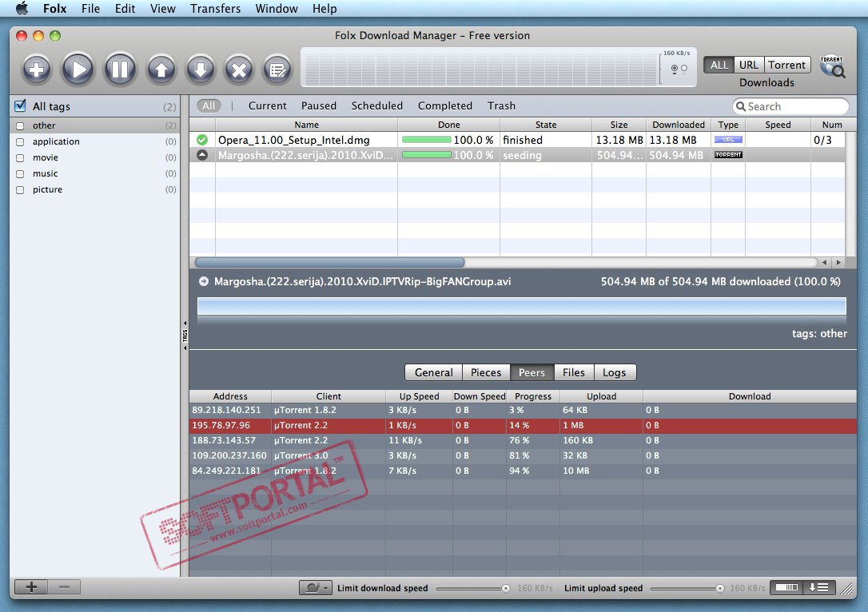The width and height of the screenshot is (868, 612).
Task: Open the Help menu
Action: [325, 8]
